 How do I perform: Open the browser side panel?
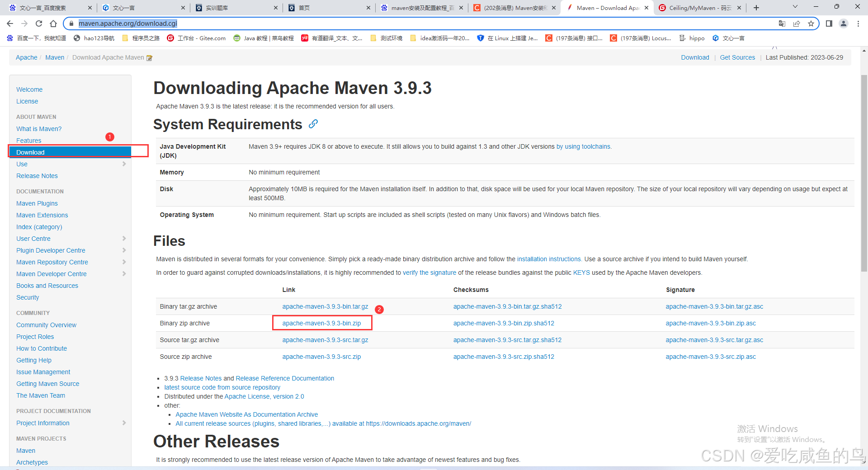point(829,23)
